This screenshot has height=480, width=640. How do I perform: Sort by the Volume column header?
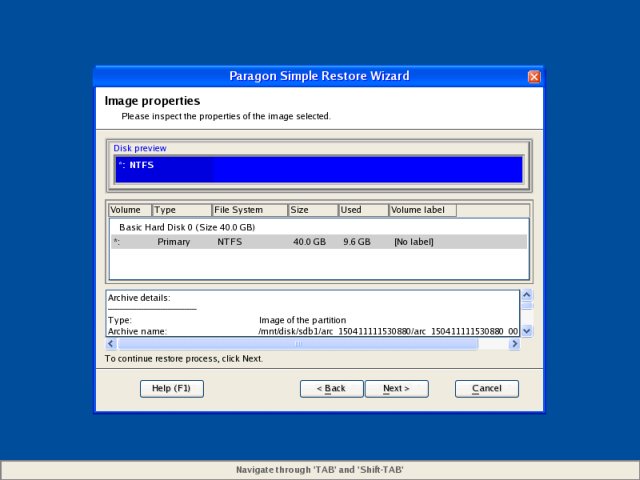(130, 210)
